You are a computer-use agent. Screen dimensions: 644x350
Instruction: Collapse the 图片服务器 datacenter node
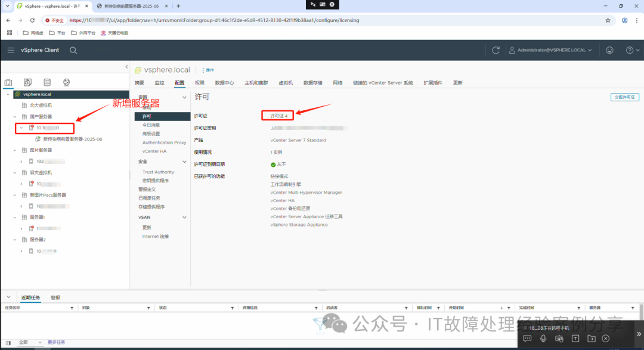click(15, 150)
